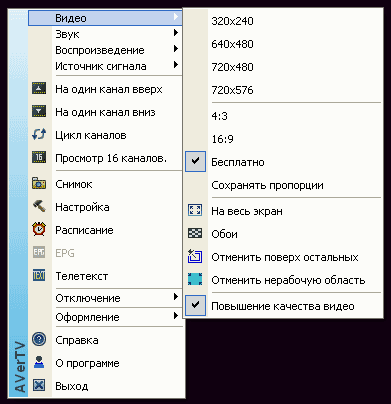
Task: Uncheck the Бесплатно checkmark
Action: [195, 161]
